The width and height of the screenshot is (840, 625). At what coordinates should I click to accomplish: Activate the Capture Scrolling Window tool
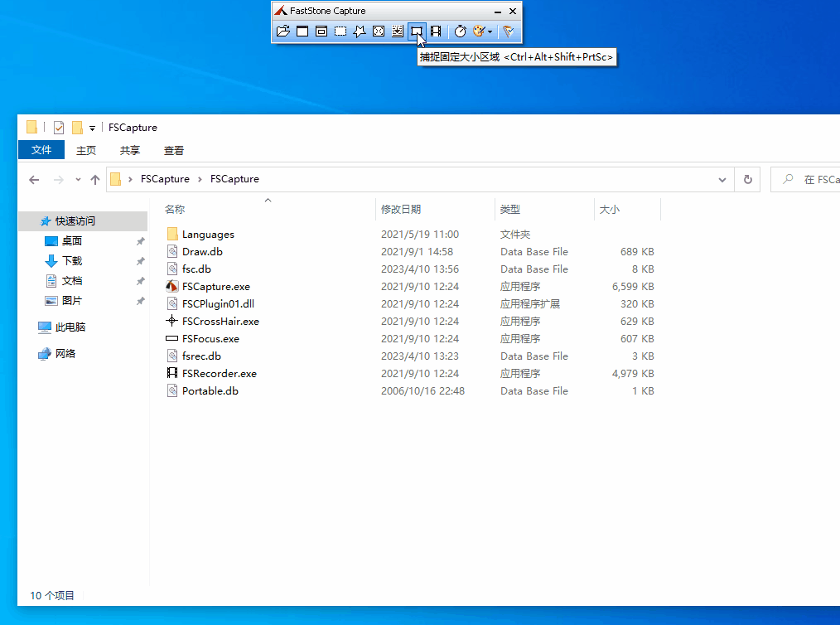(396, 31)
